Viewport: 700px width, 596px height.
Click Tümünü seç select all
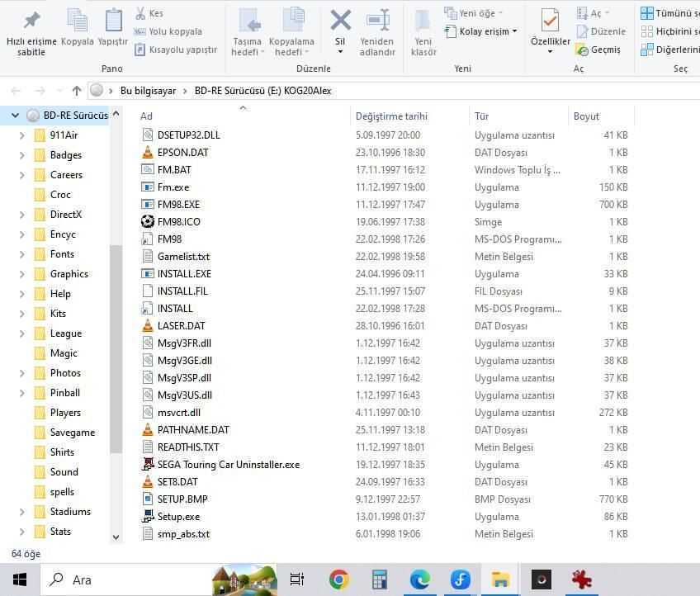669,13
